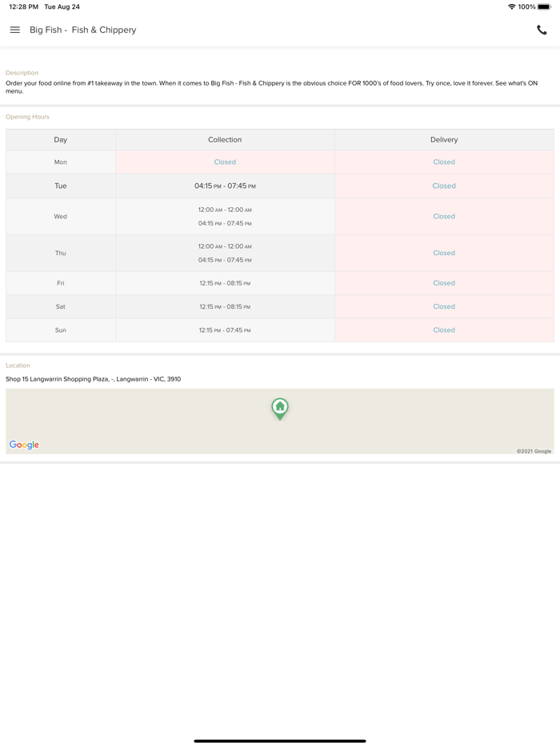Select the Collection column header
Screen dimensions: 560x747
(225, 140)
